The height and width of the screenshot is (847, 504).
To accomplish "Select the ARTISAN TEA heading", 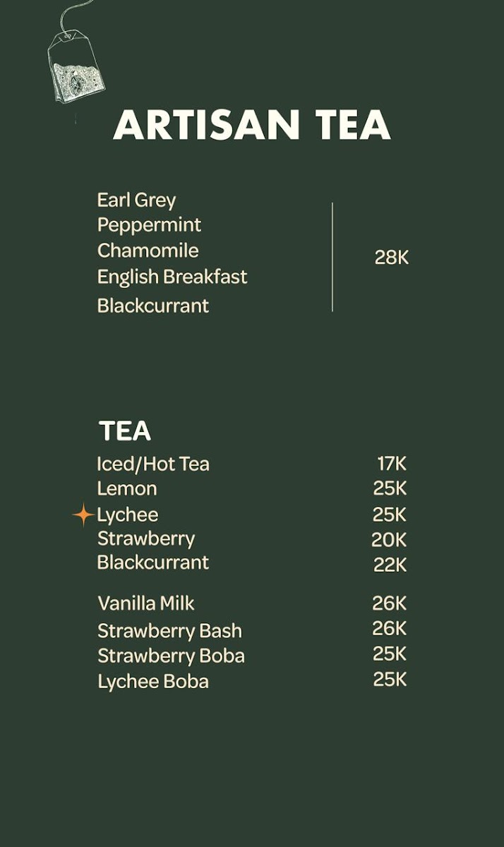I will pyautogui.click(x=251, y=125).
